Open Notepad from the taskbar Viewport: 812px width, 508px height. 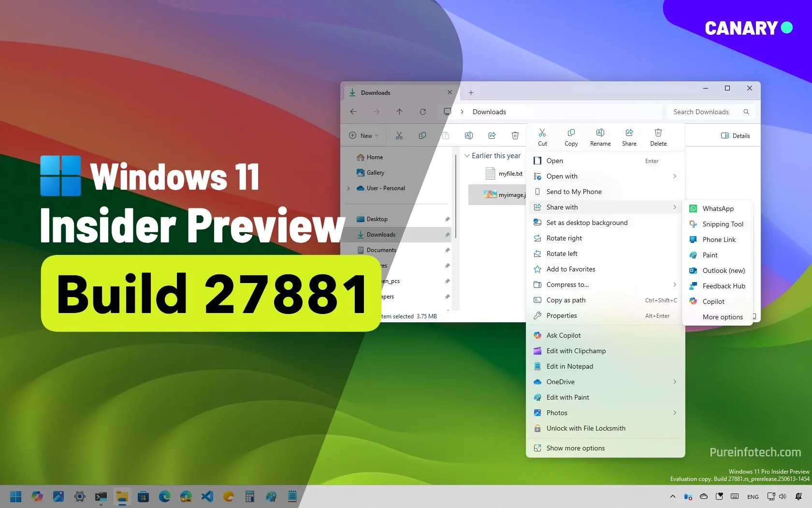click(292, 496)
